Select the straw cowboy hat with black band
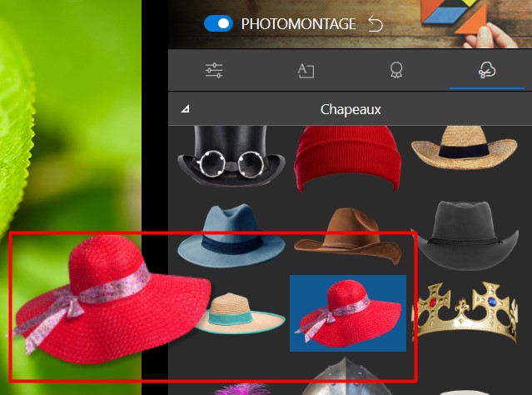The width and height of the screenshot is (532, 395). [464, 147]
